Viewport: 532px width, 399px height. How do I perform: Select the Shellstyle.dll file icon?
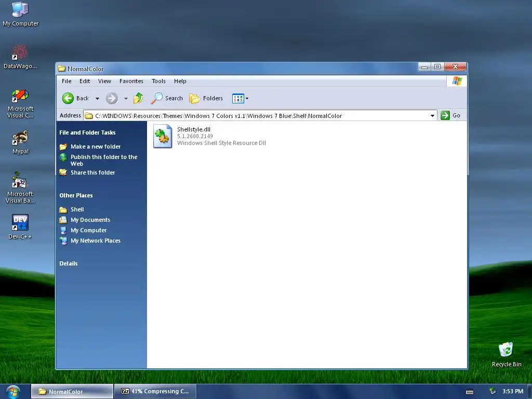click(x=163, y=136)
